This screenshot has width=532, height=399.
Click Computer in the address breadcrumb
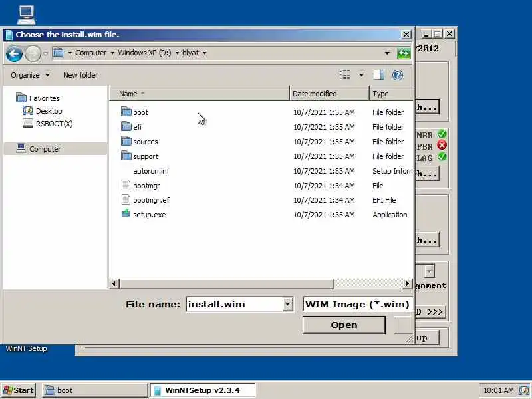pos(90,53)
